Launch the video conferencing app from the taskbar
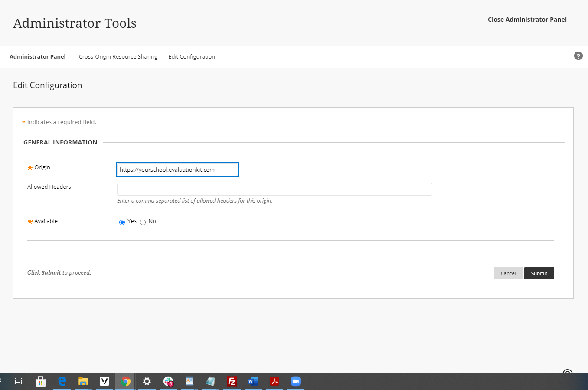This screenshot has height=390, width=588. click(295, 381)
